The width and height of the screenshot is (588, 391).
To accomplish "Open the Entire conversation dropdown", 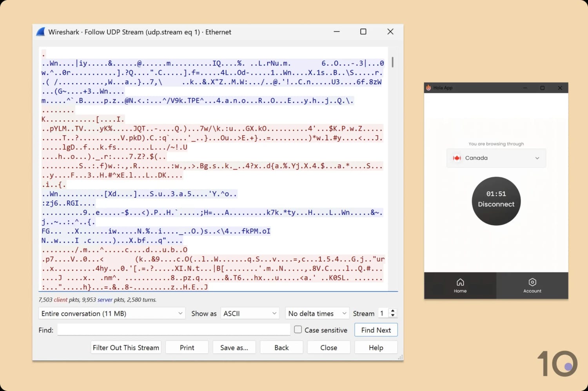I will point(112,313).
